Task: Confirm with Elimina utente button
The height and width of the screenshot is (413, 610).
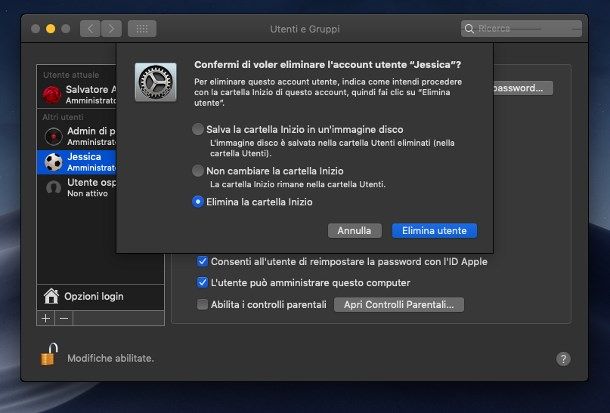Action: click(x=434, y=231)
